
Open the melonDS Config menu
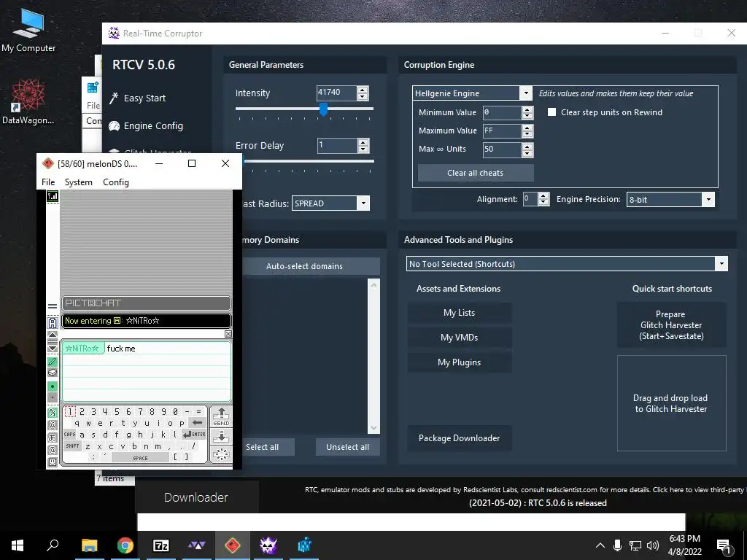coord(116,182)
